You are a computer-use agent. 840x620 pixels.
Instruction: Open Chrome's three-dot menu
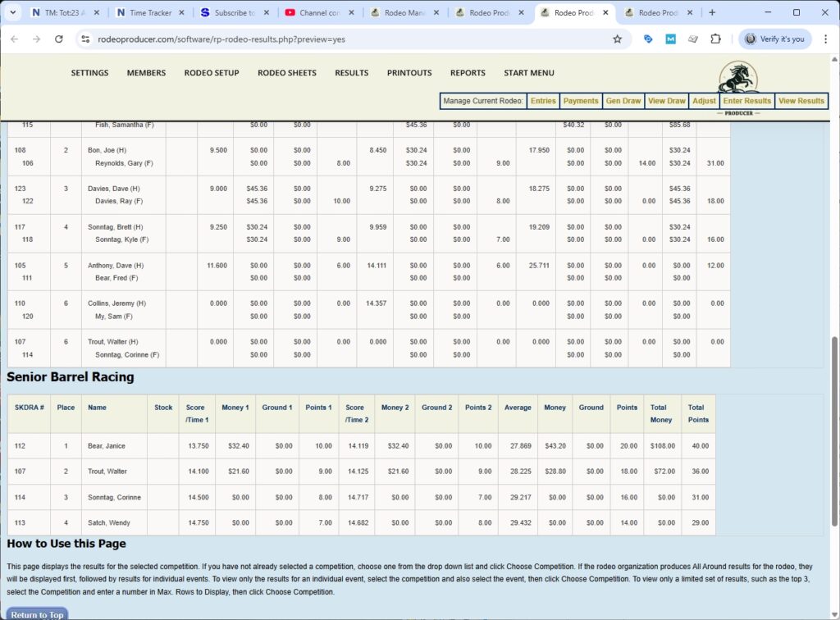tap(827, 39)
